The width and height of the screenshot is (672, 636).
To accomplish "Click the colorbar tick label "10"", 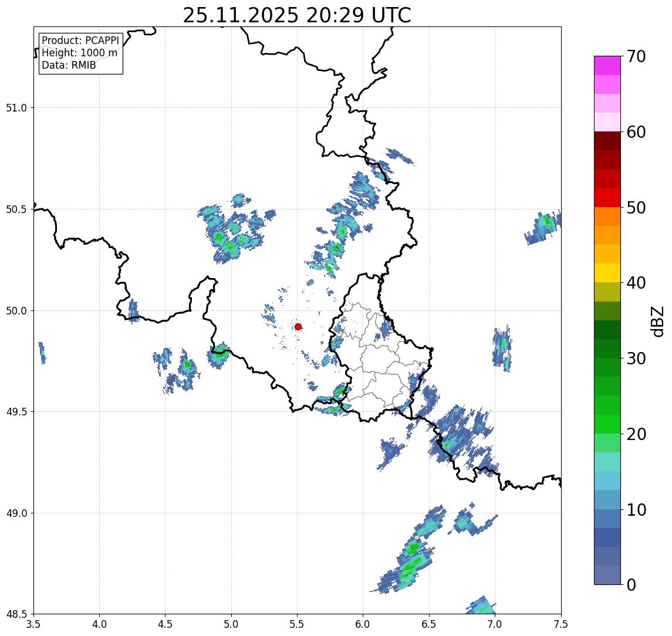I will [636, 509].
